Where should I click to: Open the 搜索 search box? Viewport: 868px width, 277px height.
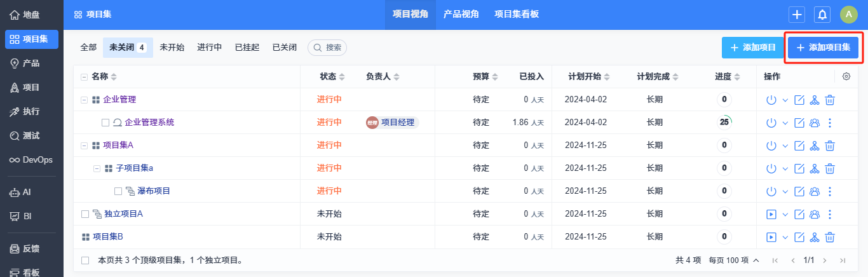[x=327, y=48]
